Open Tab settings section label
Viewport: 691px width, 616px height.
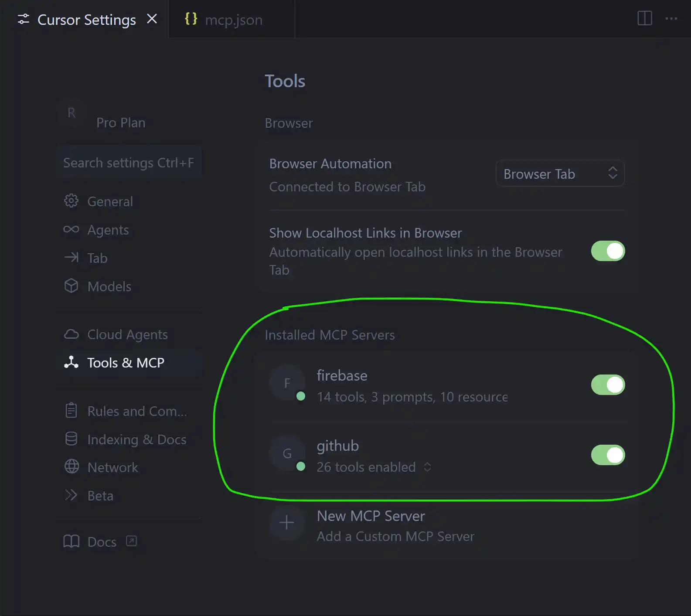(97, 258)
